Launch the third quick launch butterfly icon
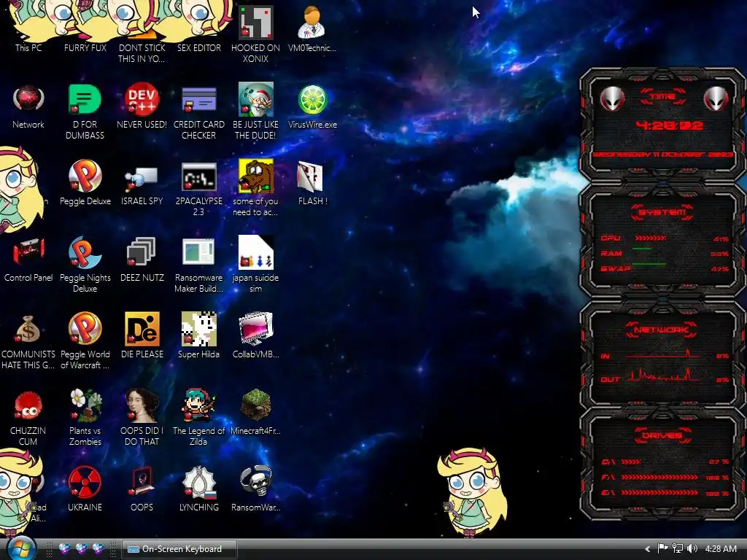The height and width of the screenshot is (560, 747). pyautogui.click(x=98, y=549)
